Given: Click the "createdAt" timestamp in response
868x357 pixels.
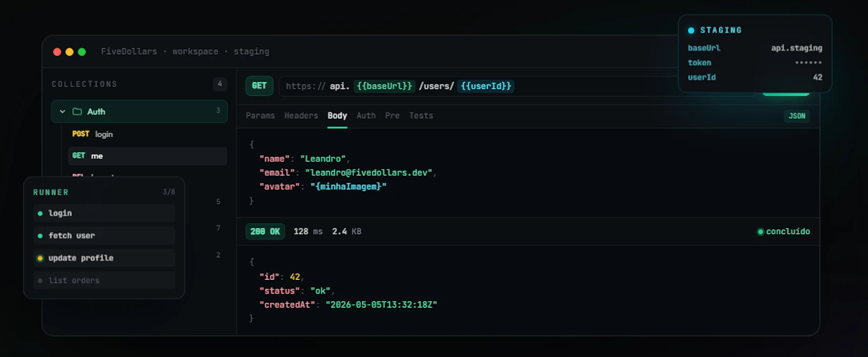Looking at the screenshot, I should click(x=381, y=305).
